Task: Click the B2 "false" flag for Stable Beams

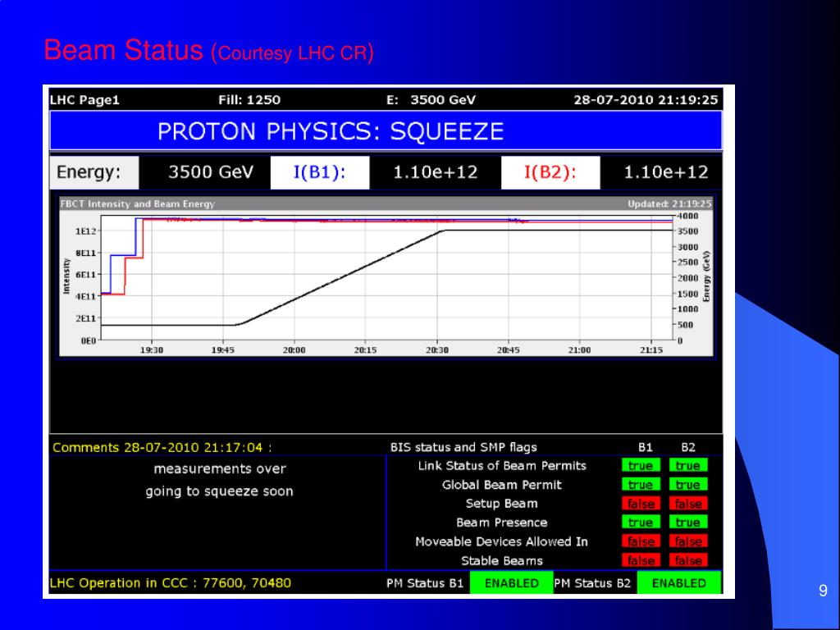Action: click(x=688, y=560)
